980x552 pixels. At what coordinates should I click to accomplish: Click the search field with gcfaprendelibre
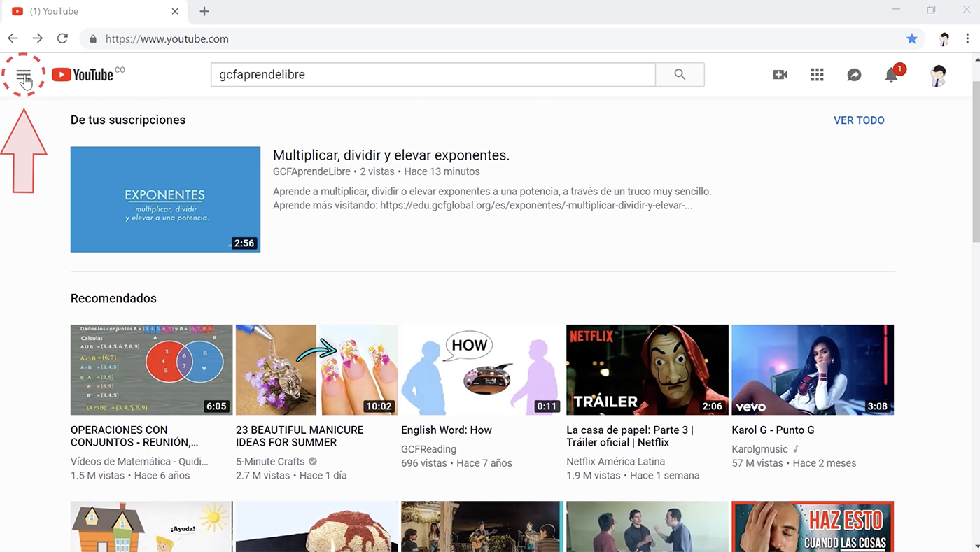point(433,75)
